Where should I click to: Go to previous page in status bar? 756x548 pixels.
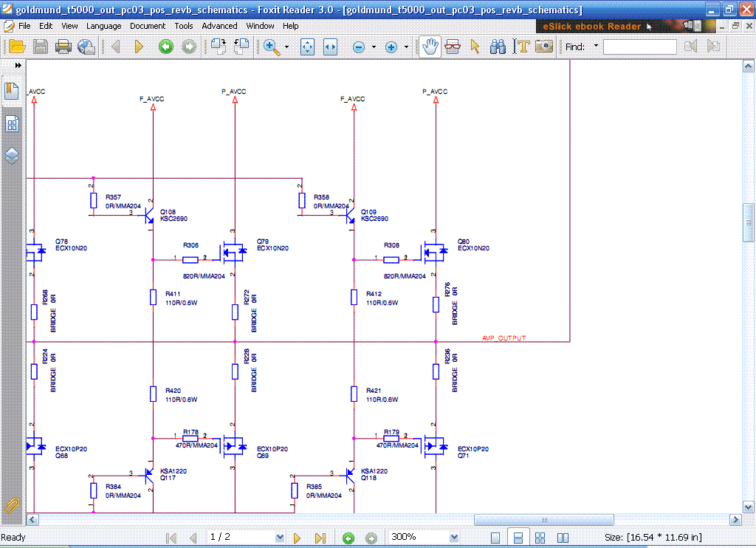tap(193, 538)
